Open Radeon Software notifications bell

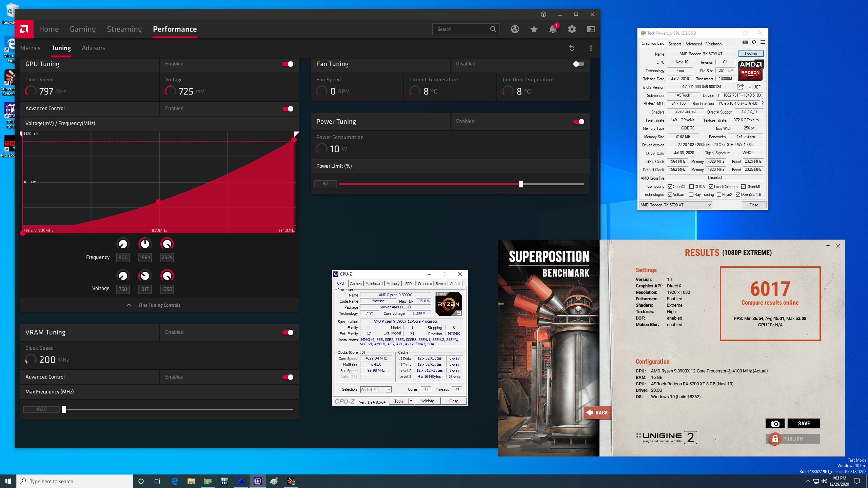tap(553, 29)
